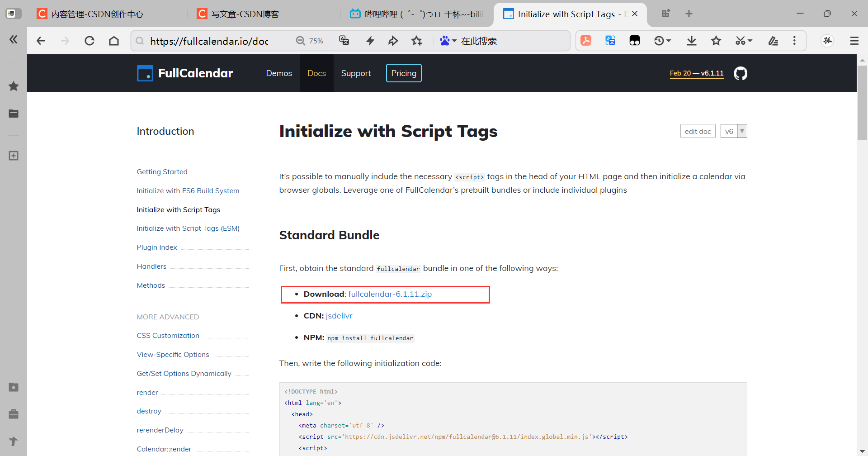Switch to the 哔哩哔哩 bilibili tab
This screenshot has height=456, width=868.
(417, 14)
